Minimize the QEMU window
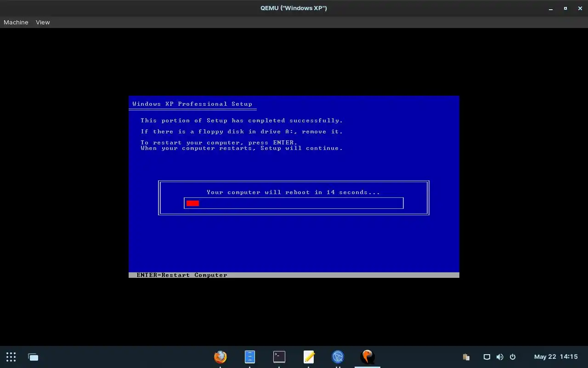This screenshot has height=368, width=588. click(x=551, y=8)
